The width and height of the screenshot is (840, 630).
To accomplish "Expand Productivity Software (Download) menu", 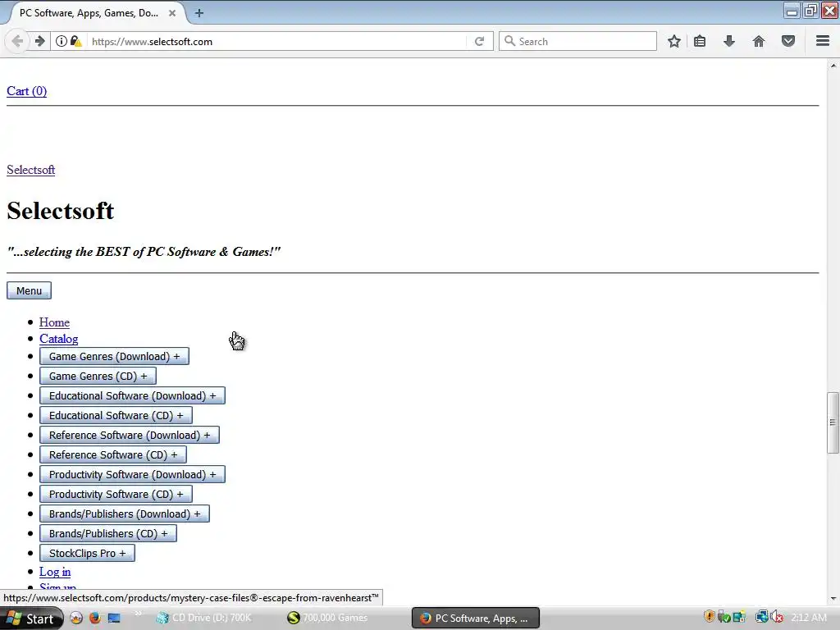I will [132, 475].
